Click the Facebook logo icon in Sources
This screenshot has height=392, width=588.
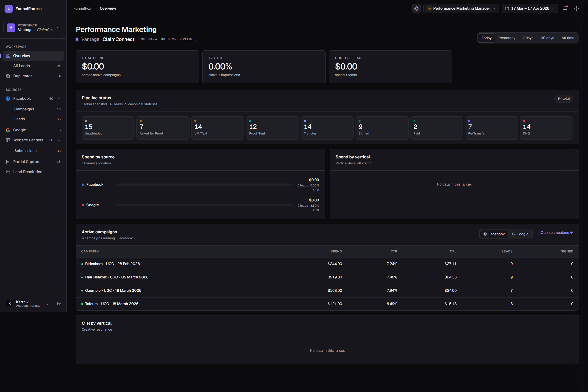tap(8, 98)
